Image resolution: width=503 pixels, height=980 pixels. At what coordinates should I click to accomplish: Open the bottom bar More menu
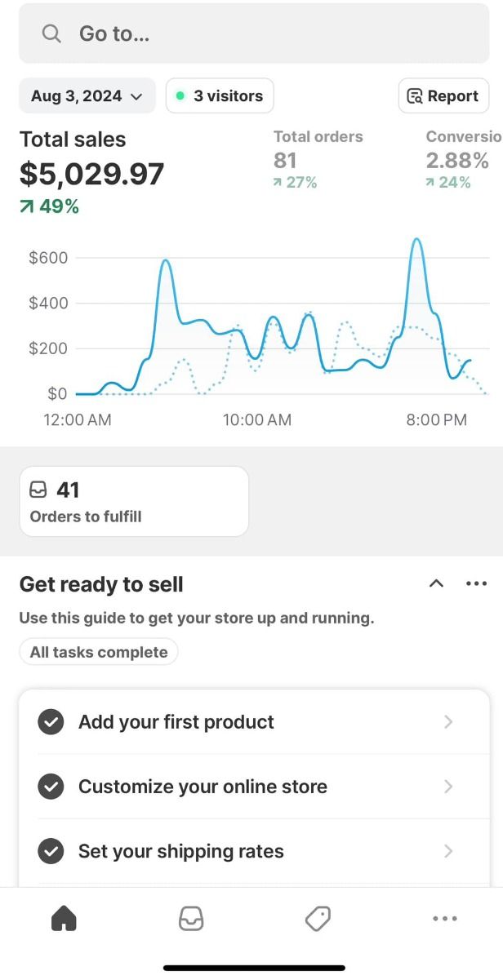[x=444, y=919]
